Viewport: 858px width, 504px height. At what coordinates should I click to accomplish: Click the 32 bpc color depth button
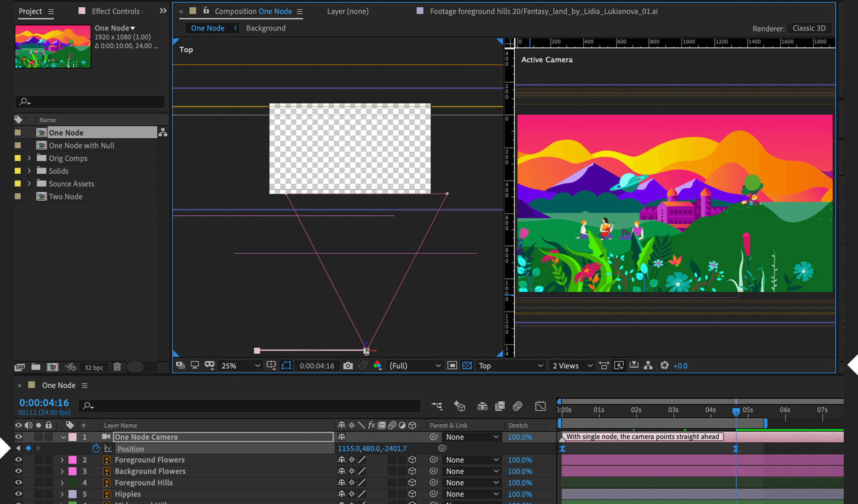tap(94, 367)
